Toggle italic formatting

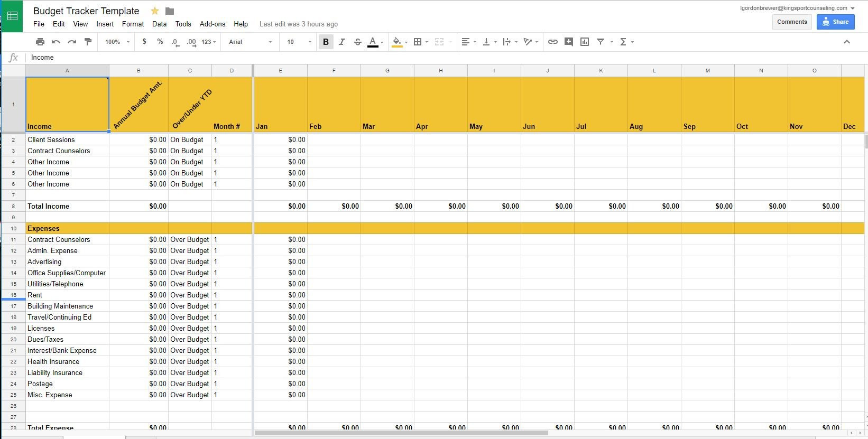click(341, 42)
